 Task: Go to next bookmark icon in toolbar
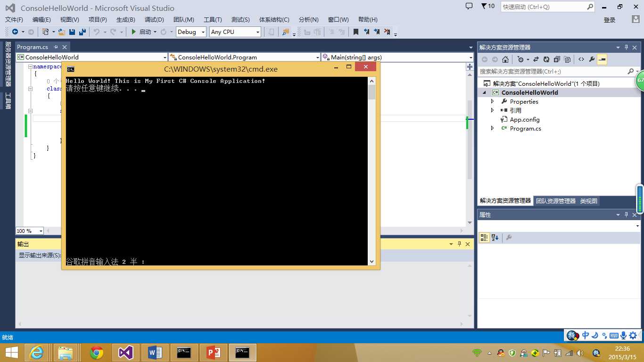[377, 32]
